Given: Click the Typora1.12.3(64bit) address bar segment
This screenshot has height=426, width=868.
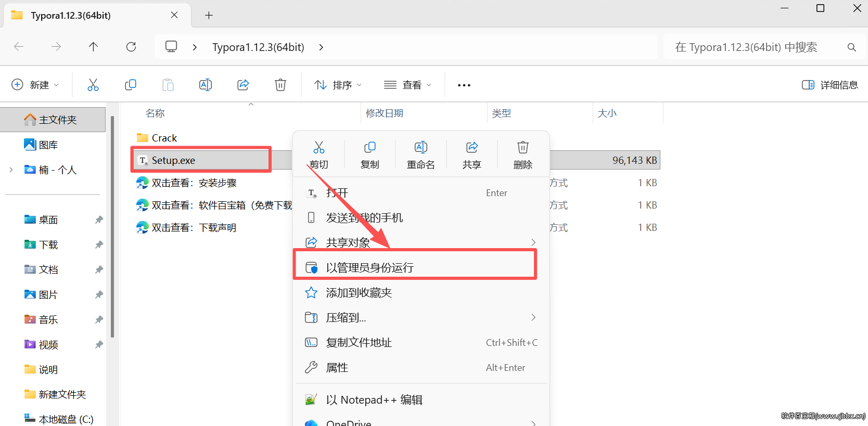Looking at the screenshot, I should [258, 47].
